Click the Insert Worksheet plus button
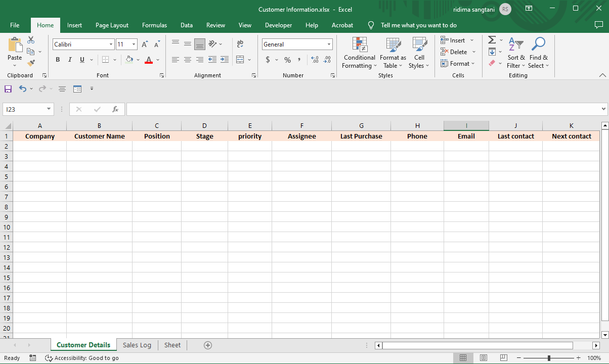Screen dimensions: 609x364 pos(208,345)
